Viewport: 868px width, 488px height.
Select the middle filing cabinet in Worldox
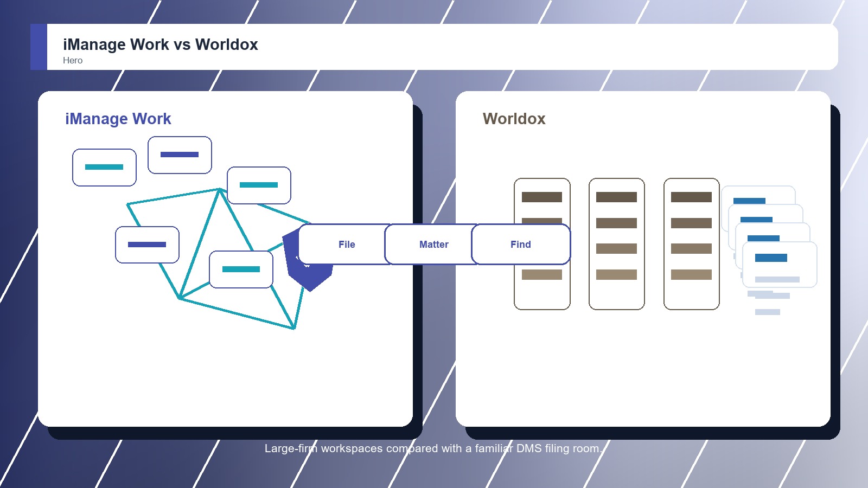[617, 244]
